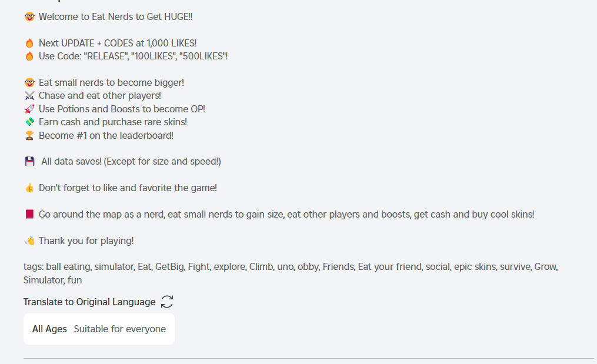
Task: Click the nerd face emoji next to the welcome message
Action: [29, 16]
